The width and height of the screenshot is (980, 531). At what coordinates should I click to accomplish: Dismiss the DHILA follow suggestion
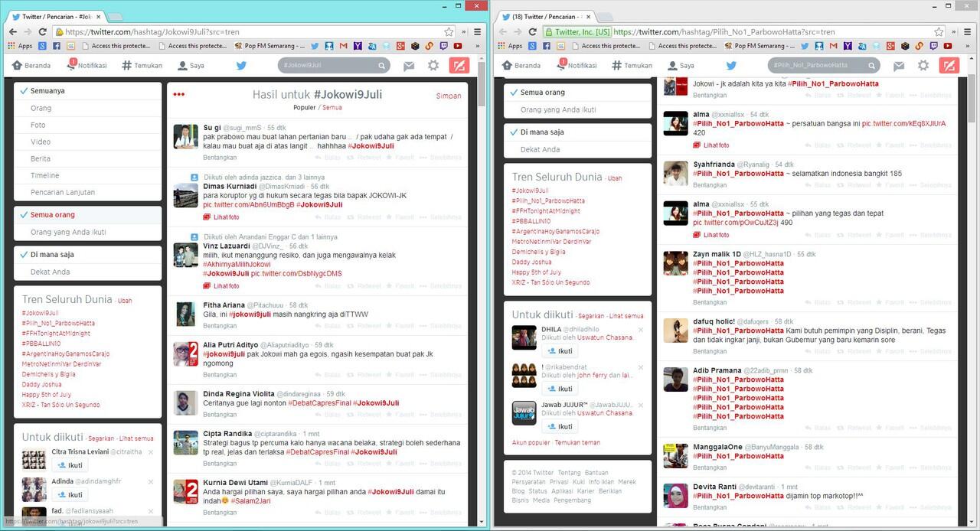[x=641, y=330]
